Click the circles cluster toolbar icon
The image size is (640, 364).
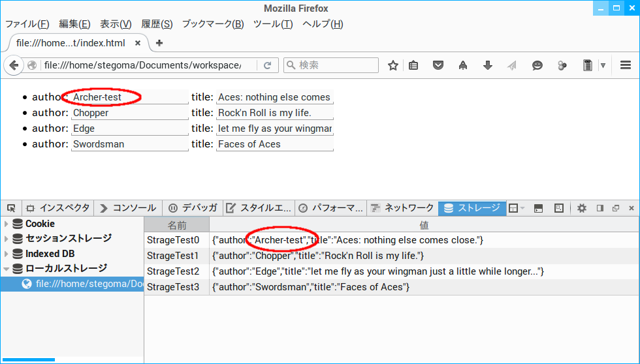tap(562, 65)
